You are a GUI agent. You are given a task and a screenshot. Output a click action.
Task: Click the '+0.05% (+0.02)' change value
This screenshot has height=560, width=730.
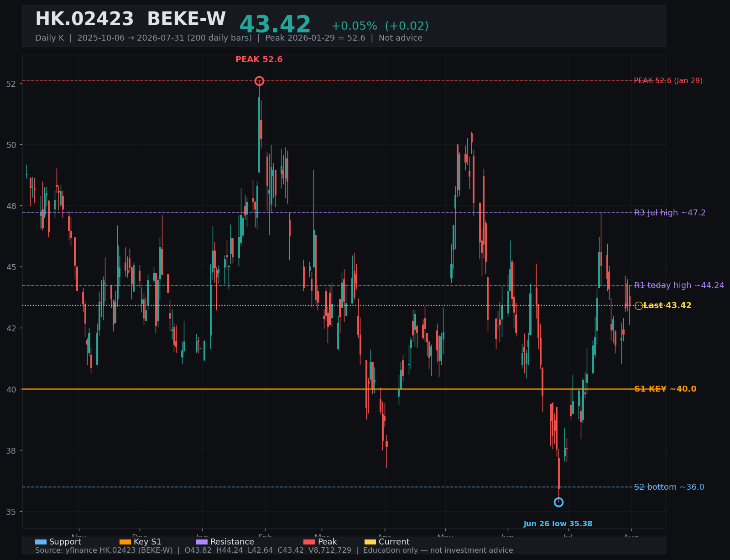click(x=380, y=26)
